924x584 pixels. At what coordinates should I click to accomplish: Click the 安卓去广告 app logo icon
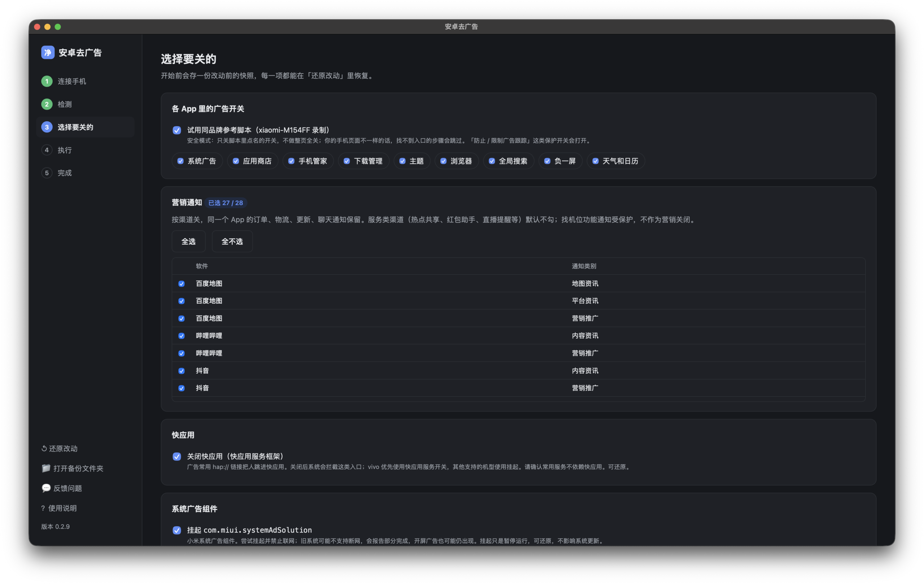pyautogui.click(x=48, y=53)
